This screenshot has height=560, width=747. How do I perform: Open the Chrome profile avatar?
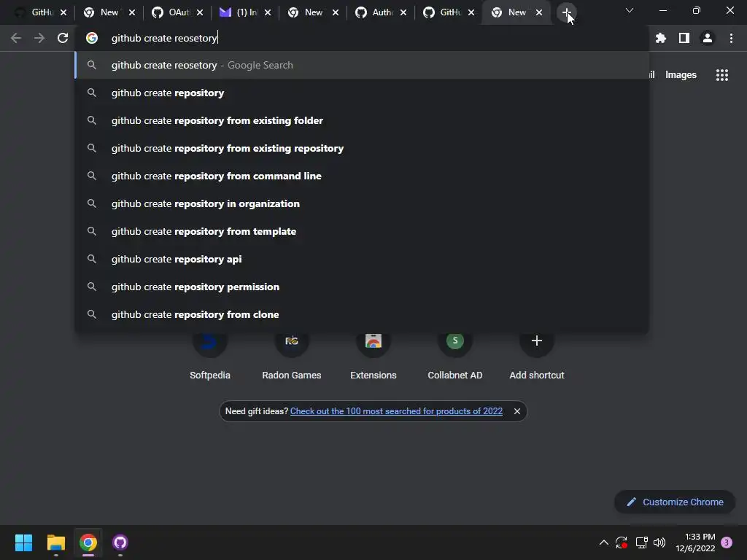[x=708, y=38]
